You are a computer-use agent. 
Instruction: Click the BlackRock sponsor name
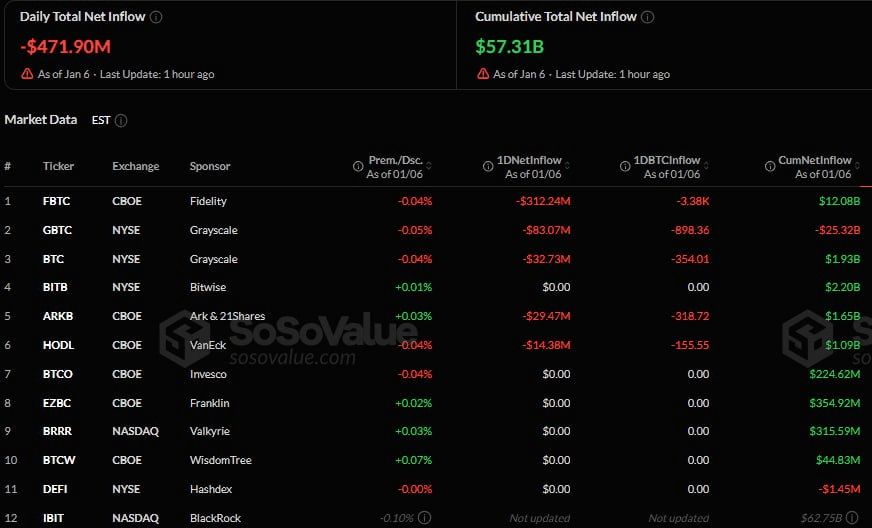click(215, 519)
